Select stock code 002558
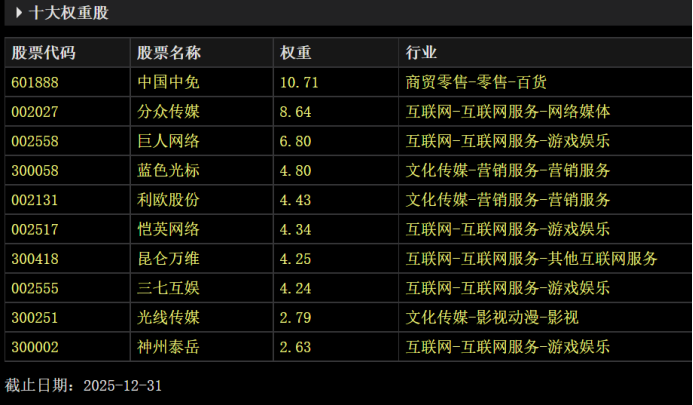 [x=35, y=141]
